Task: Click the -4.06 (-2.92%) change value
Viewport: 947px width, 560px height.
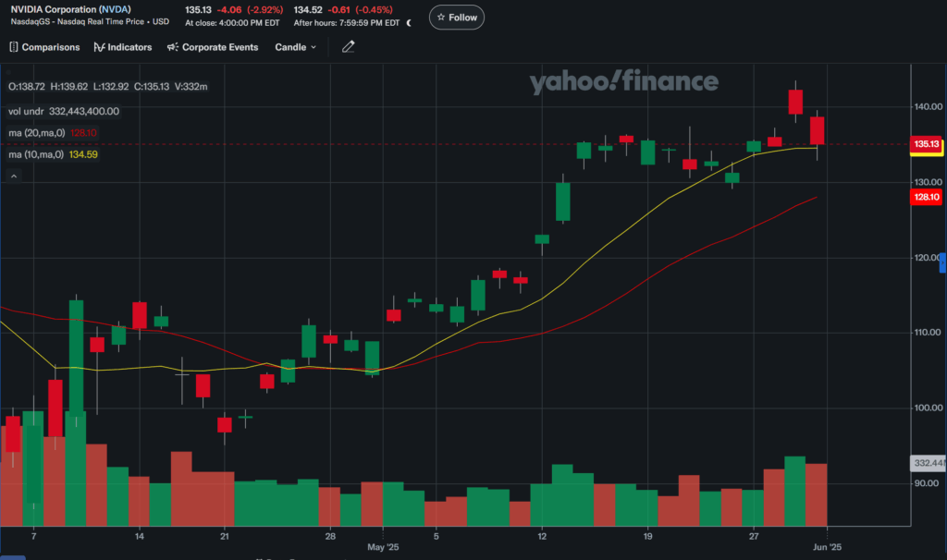Action: point(250,9)
